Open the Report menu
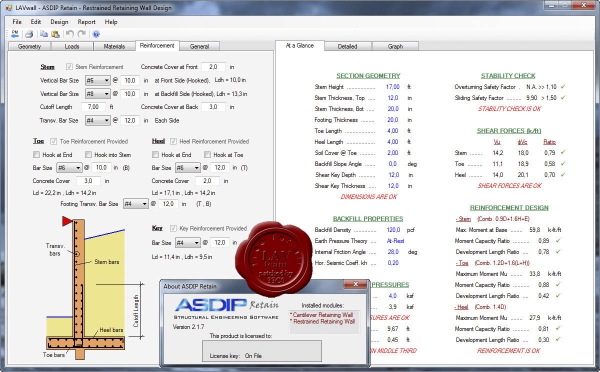Screen dimensions: 600x372 coord(86,22)
